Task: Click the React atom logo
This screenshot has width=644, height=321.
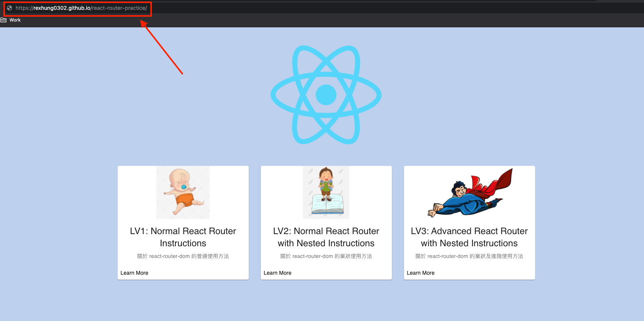Action: [x=326, y=95]
